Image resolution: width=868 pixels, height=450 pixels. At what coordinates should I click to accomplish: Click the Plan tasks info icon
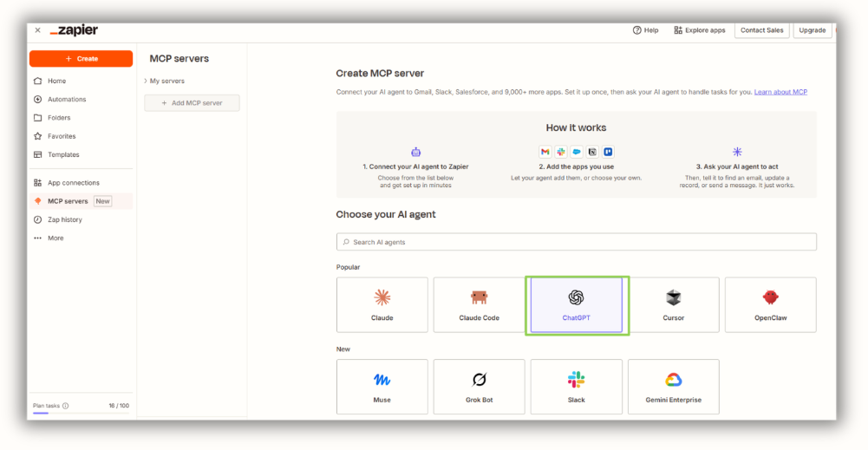pos(65,406)
